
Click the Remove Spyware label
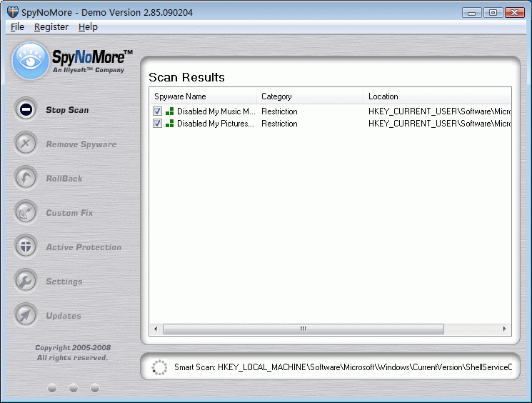coord(81,144)
